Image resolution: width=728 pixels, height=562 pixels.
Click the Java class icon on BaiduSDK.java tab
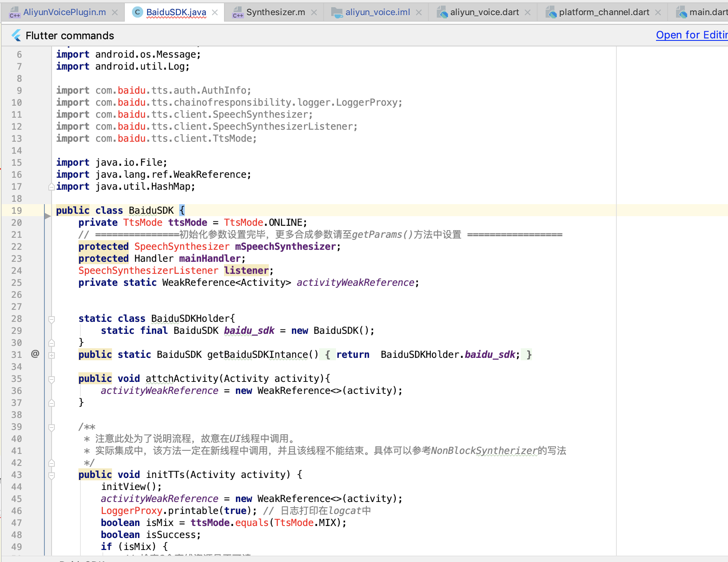click(137, 12)
